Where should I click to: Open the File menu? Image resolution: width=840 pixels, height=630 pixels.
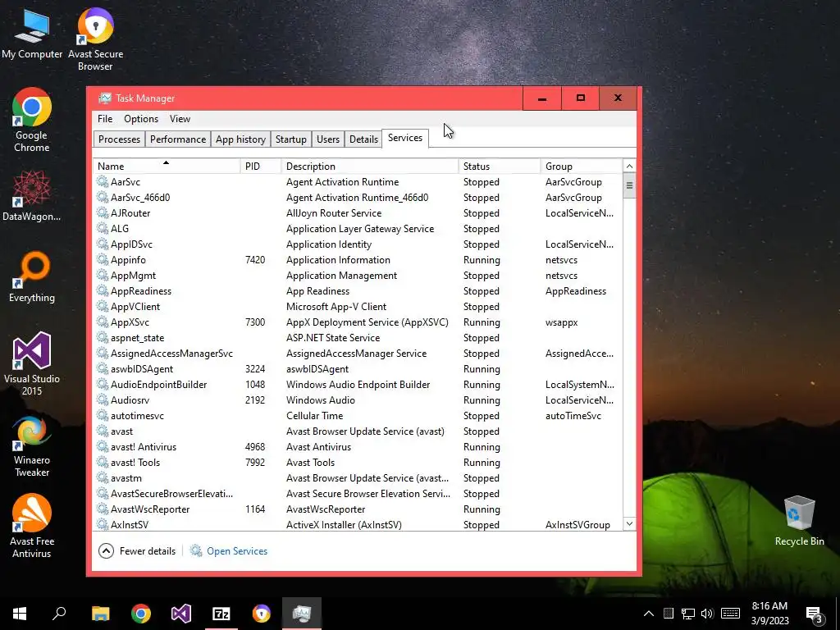[x=105, y=119]
